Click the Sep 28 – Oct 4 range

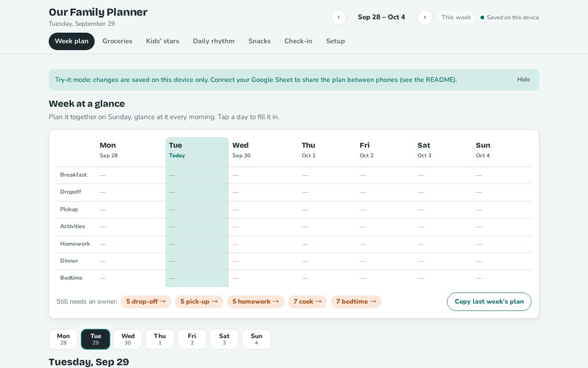coord(381,17)
